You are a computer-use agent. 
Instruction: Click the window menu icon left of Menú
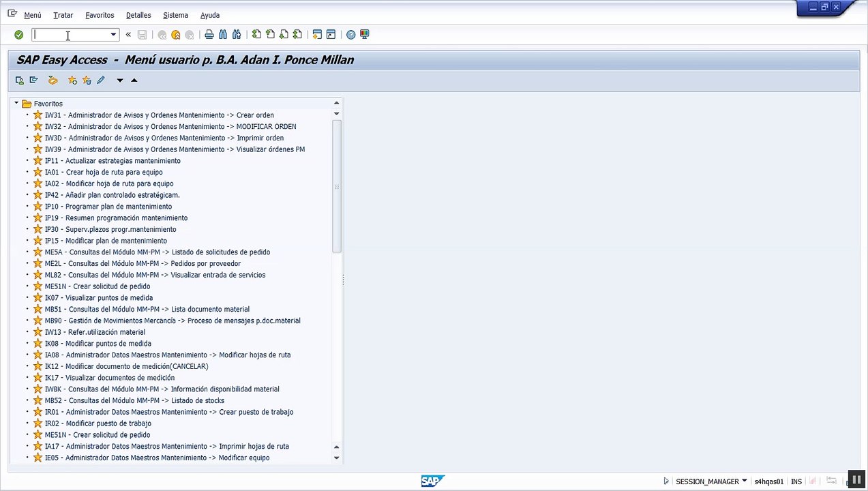(x=12, y=14)
